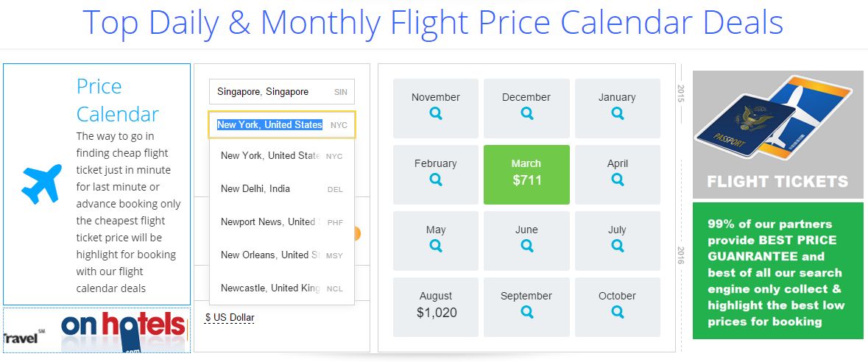Click the search icon under June
This screenshot has height=362, width=868.
526,246
